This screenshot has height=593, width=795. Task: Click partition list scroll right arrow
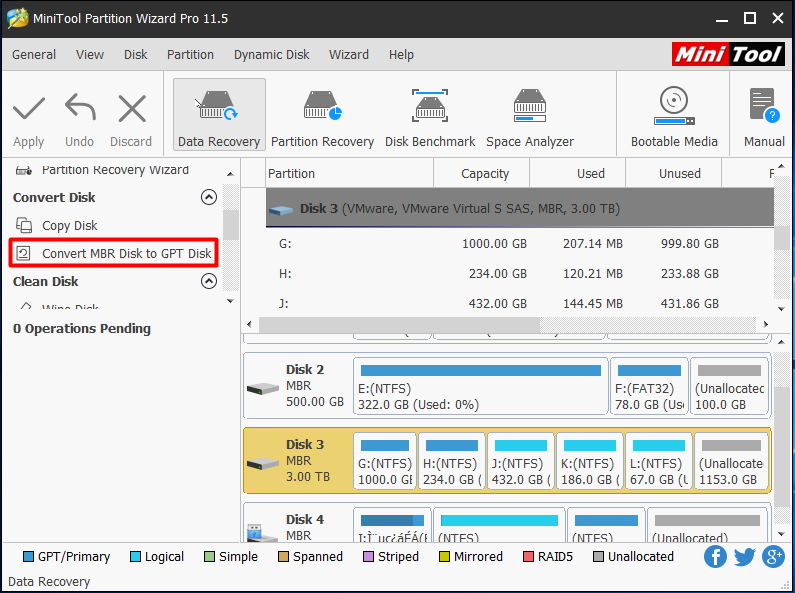tap(766, 324)
